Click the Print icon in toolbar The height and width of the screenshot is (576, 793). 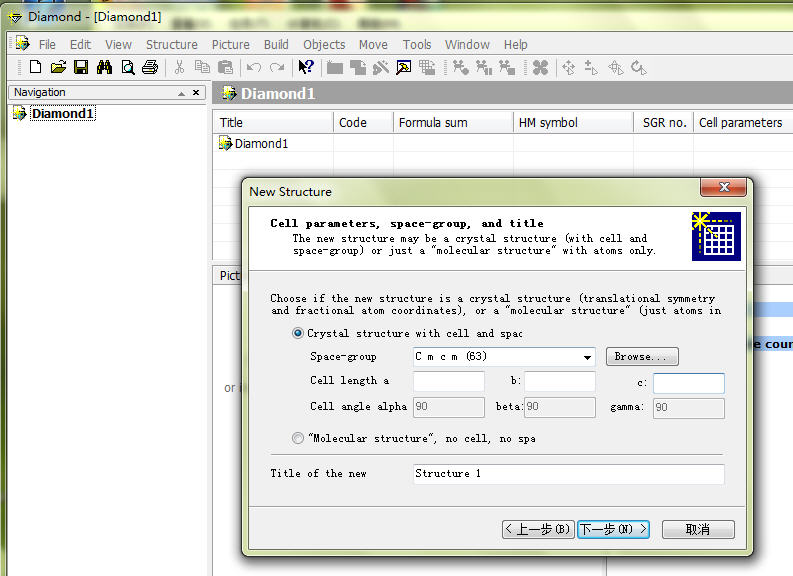(150, 67)
